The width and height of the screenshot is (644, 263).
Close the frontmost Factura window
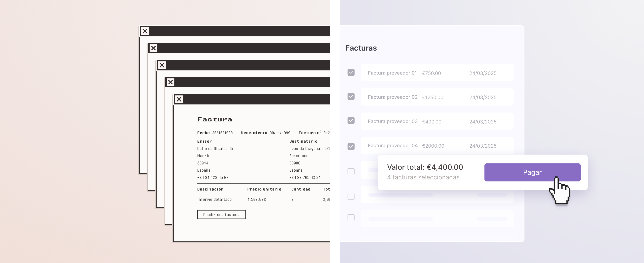tap(179, 99)
